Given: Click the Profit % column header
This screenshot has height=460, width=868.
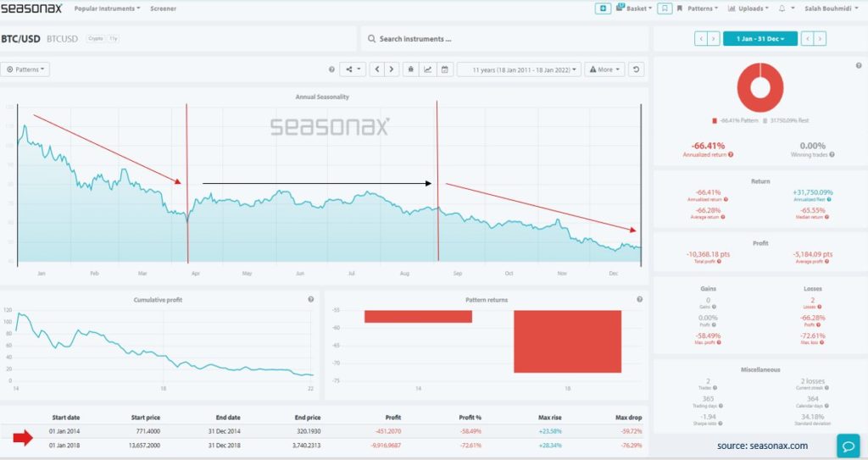Looking at the screenshot, I should coord(470,418).
